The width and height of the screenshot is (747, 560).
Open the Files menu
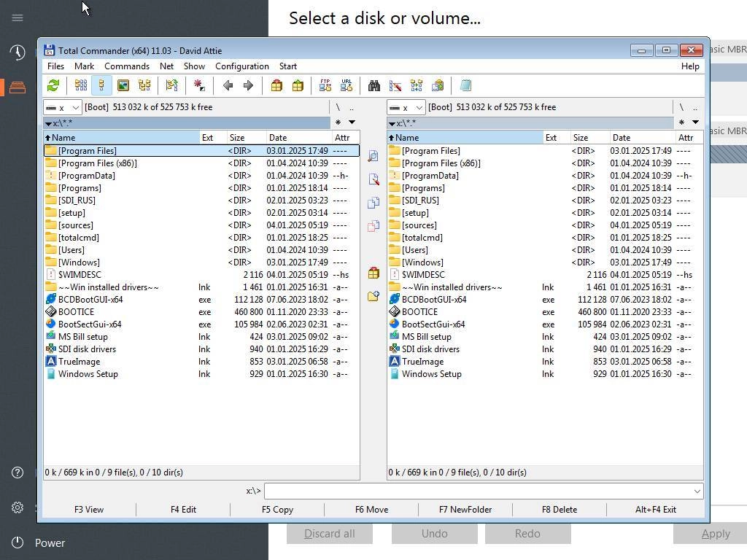pyautogui.click(x=55, y=66)
